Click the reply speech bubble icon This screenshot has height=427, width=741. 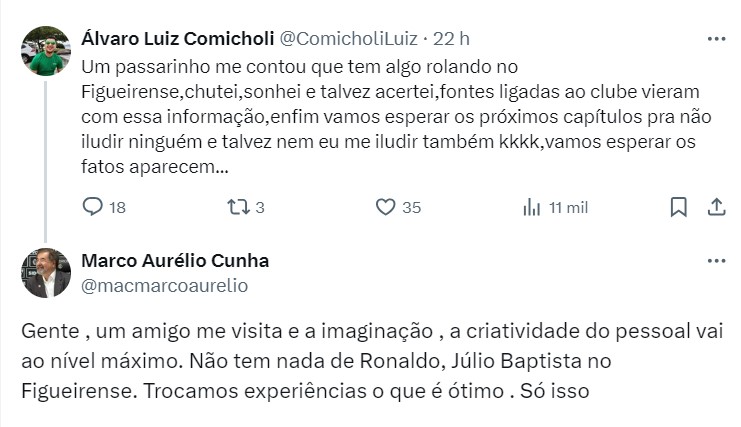point(92,207)
